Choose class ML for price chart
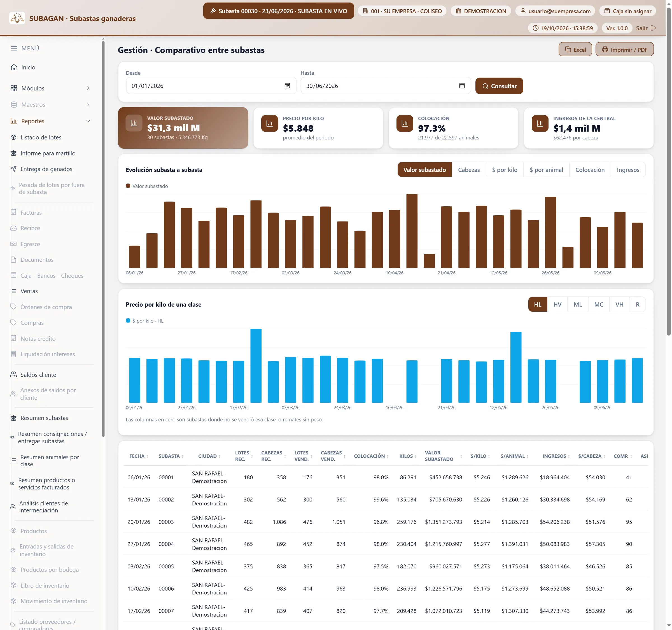Image resolution: width=672 pixels, height=630 pixels. pos(578,305)
